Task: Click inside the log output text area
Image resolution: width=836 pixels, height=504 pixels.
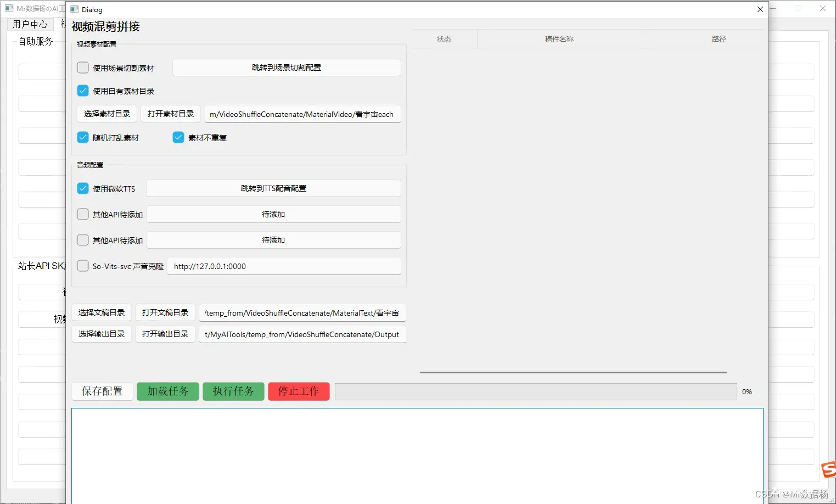Action: coord(417,456)
